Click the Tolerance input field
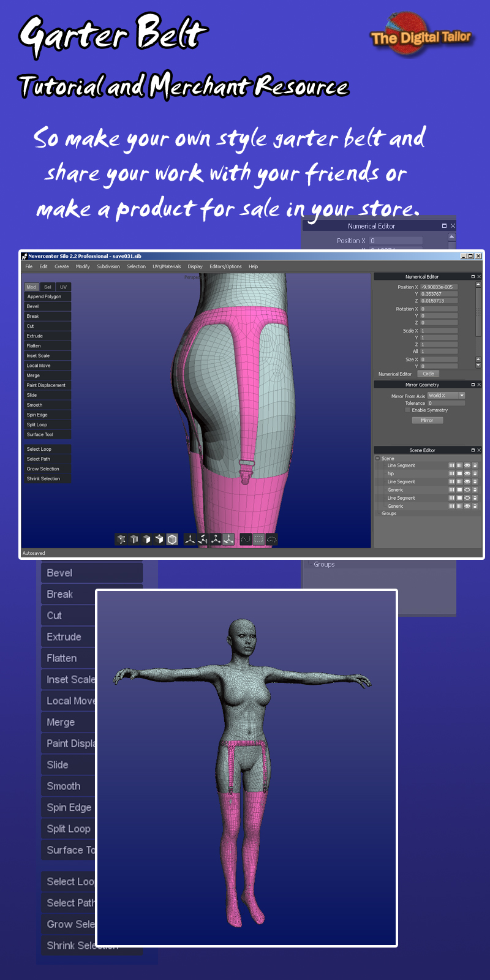Viewport: 490px width, 980px height. coord(446,403)
